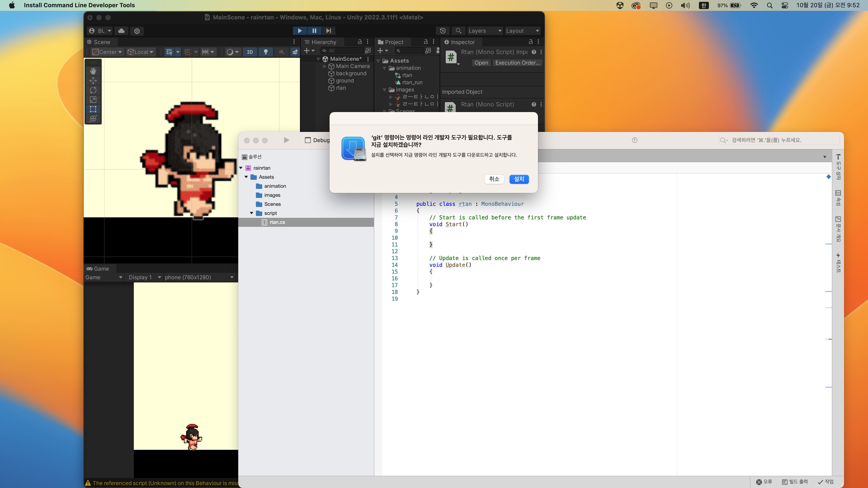Screen dimensions: 868x488
Task: Open Inspector help for Rtan Mono Script
Action: click(x=534, y=104)
